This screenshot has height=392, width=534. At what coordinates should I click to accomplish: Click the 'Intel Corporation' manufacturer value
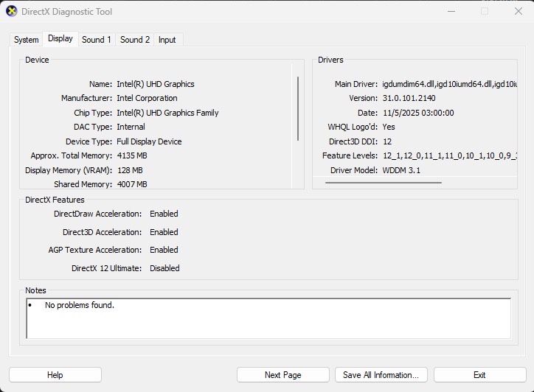pyautogui.click(x=147, y=98)
